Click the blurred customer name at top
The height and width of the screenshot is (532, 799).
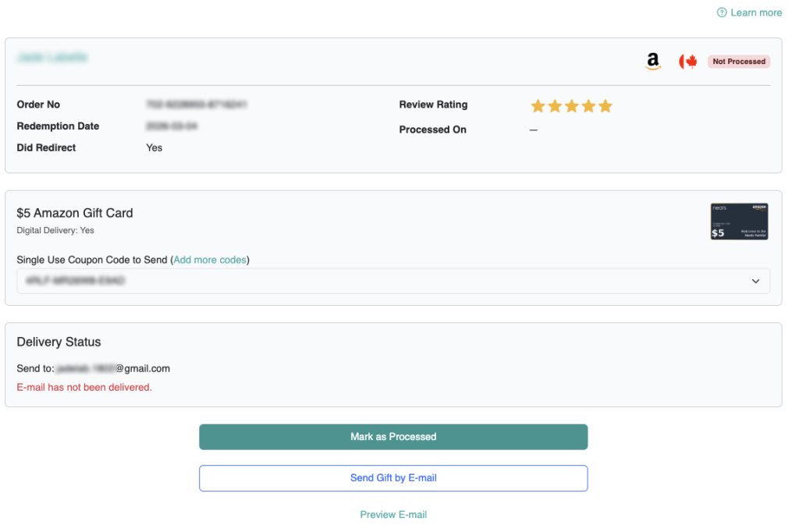click(52, 58)
